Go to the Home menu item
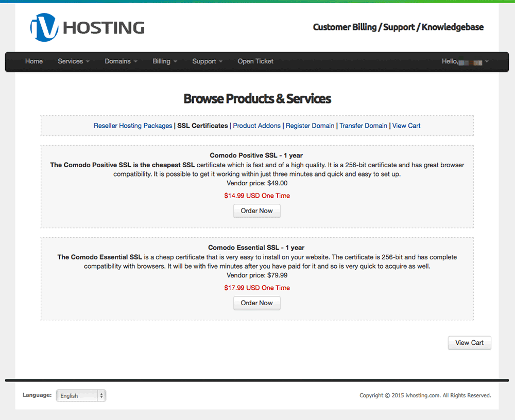The width and height of the screenshot is (515, 420). click(34, 61)
